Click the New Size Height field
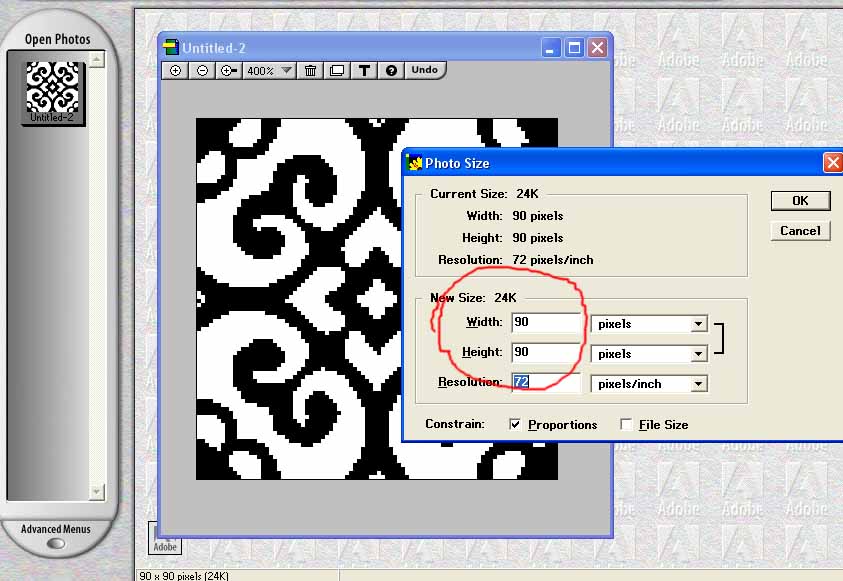This screenshot has height=581, width=843. [546, 353]
